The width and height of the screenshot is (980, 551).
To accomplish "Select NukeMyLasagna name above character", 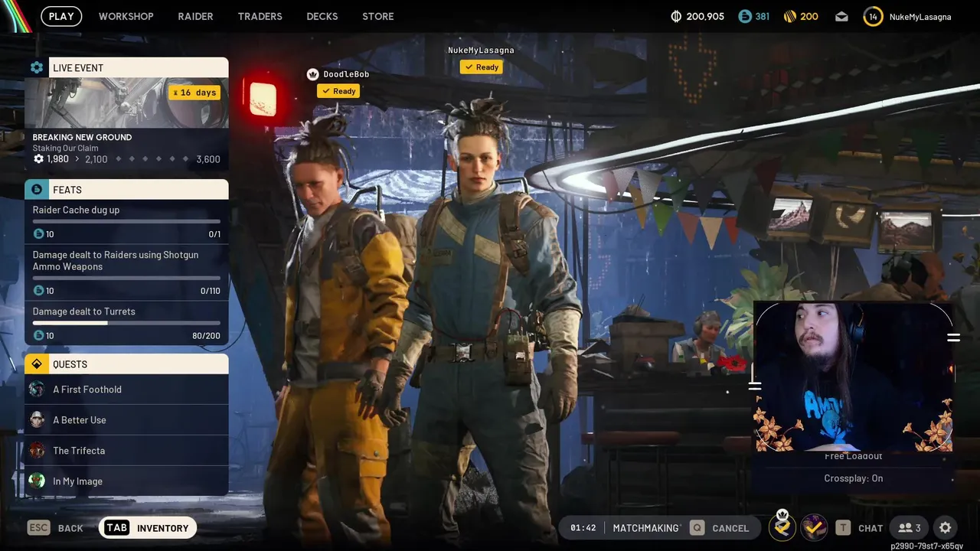I will (x=481, y=51).
